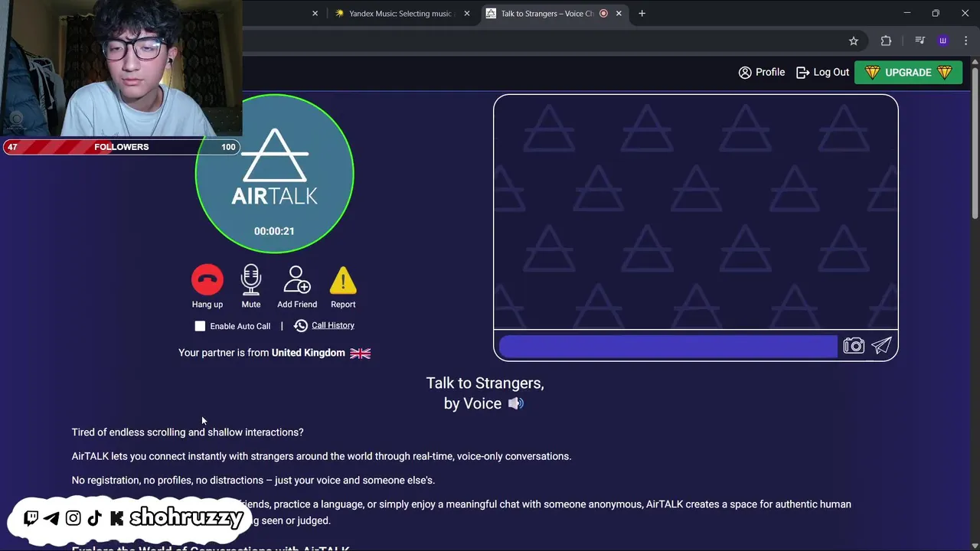Viewport: 980px width, 551px height.
Task: Click the United Kingdom country text
Action: pyautogui.click(x=309, y=353)
